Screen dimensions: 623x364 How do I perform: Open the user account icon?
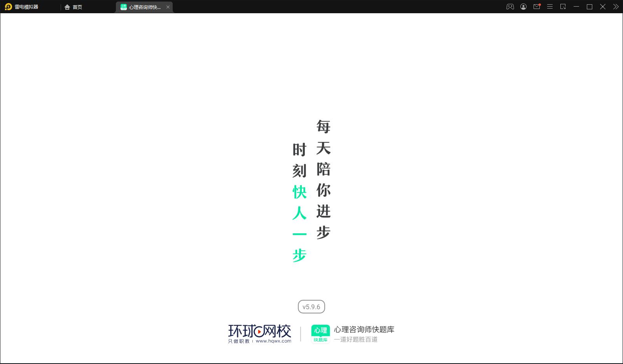pyautogui.click(x=523, y=7)
